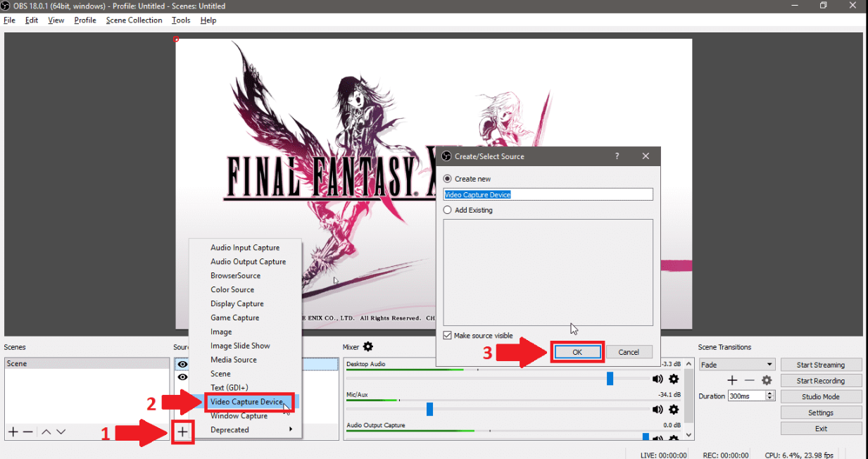Screen dimensions: 868x459
Task: Open the Settings button
Action: [x=821, y=413]
